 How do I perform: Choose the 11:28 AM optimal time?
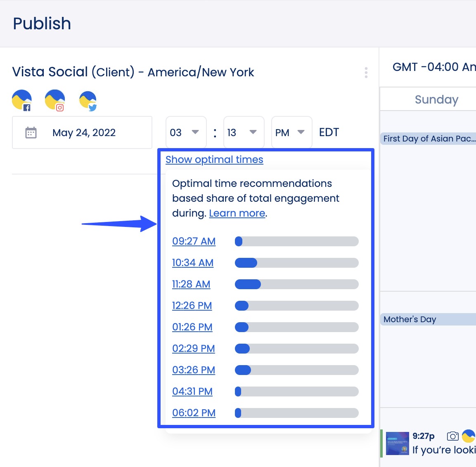[191, 284]
